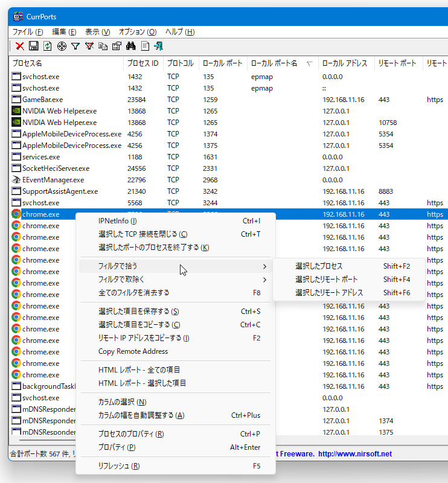Select IPNetInfo (I) in context menu
Image resolution: width=448 pixels, height=483 pixels.
(176, 221)
